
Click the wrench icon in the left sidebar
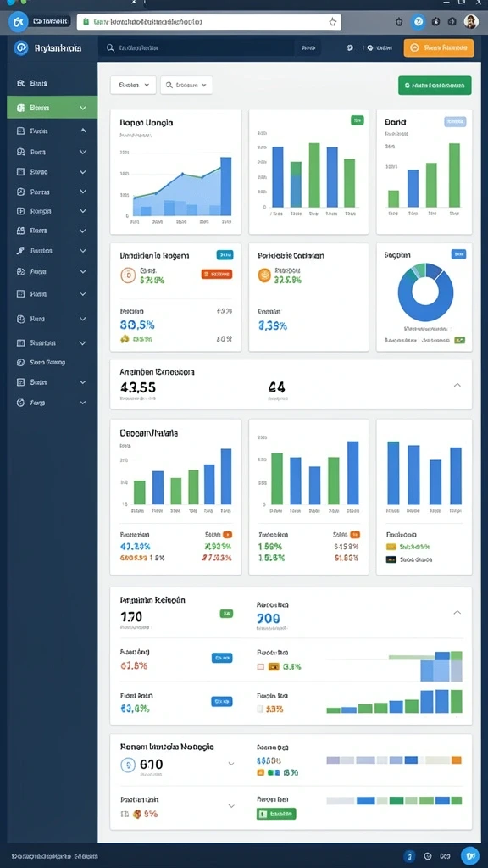[x=20, y=250]
